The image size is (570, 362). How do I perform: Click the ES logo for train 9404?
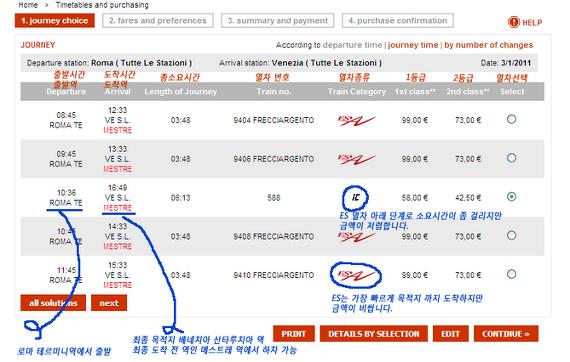pyautogui.click(x=356, y=120)
